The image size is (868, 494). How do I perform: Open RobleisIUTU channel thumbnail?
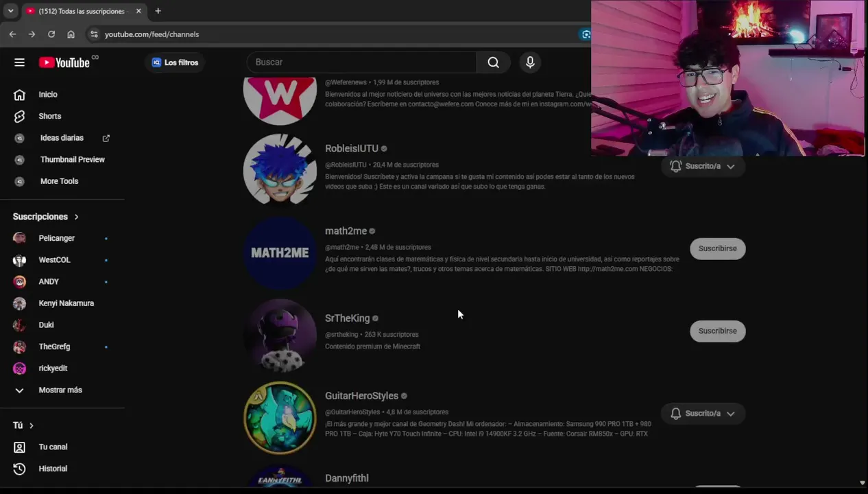pyautogui.click(x=280, y=169)
